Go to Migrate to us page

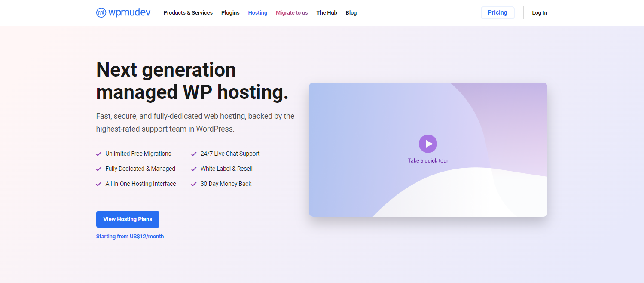(x=292, y=13)
